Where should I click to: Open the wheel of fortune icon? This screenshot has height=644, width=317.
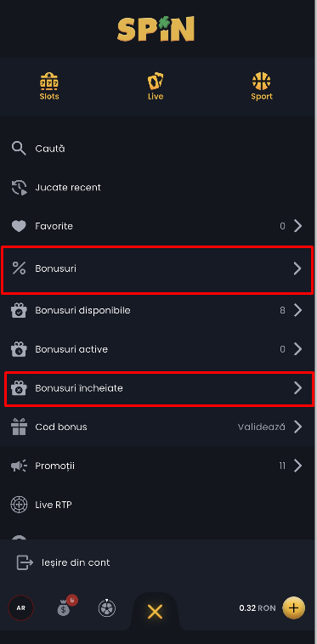coord(107,607)
